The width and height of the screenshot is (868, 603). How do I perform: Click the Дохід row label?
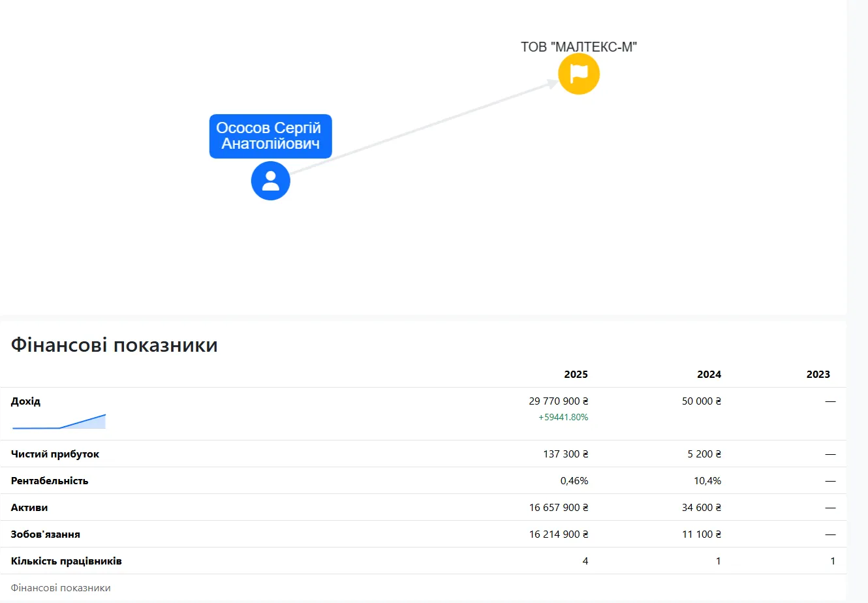point(26,401)
